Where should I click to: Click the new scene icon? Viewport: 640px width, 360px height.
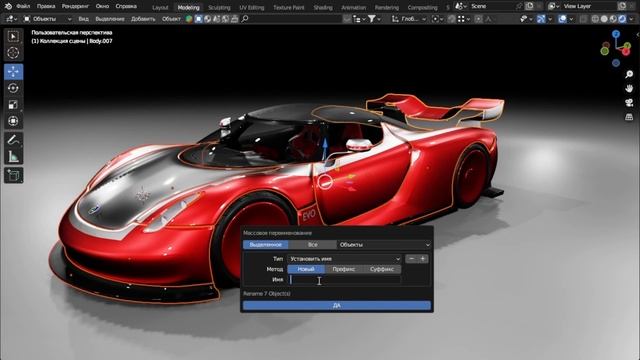tap(529, 6)
